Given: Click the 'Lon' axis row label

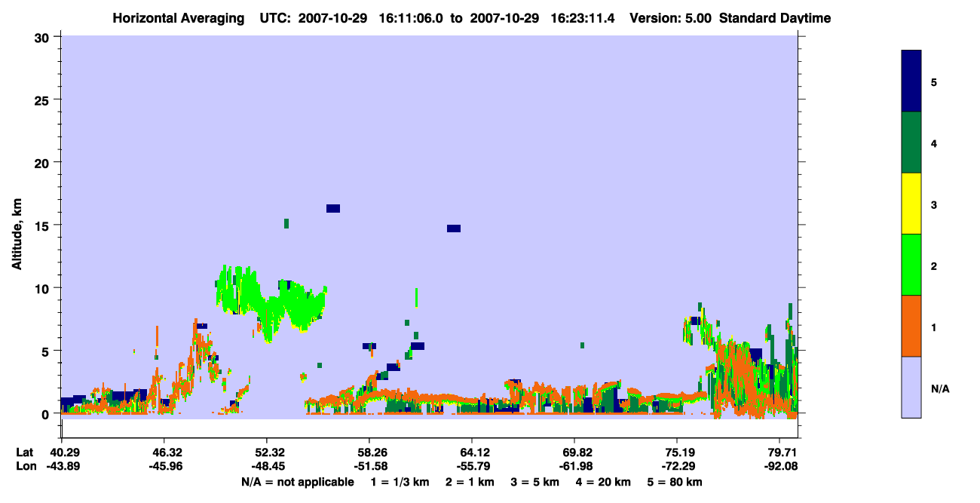Looking at the screenshot, I should coord(26,466).
